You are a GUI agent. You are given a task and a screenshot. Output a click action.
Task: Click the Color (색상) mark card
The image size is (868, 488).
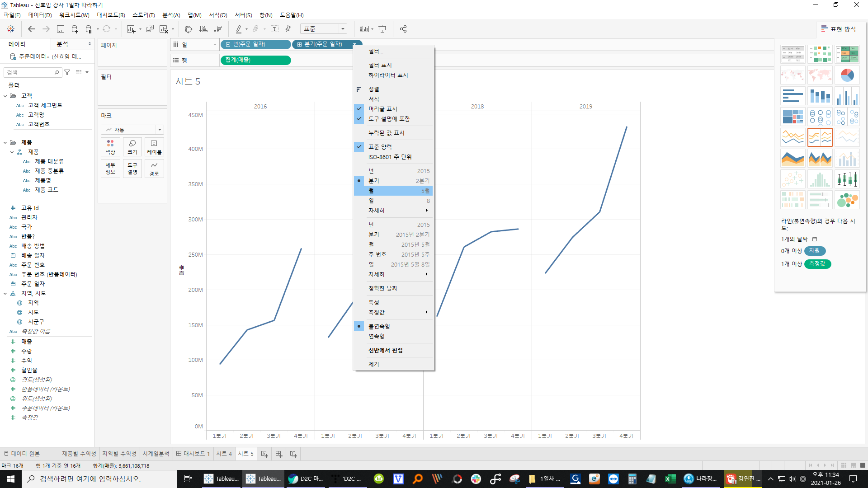[110, 147]
